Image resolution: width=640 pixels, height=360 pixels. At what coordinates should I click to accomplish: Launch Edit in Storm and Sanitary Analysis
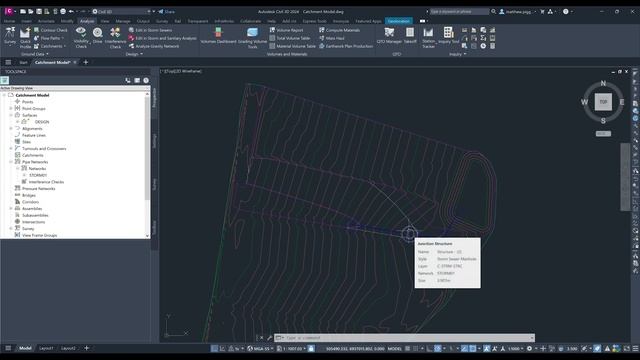(x=162, y=38)
